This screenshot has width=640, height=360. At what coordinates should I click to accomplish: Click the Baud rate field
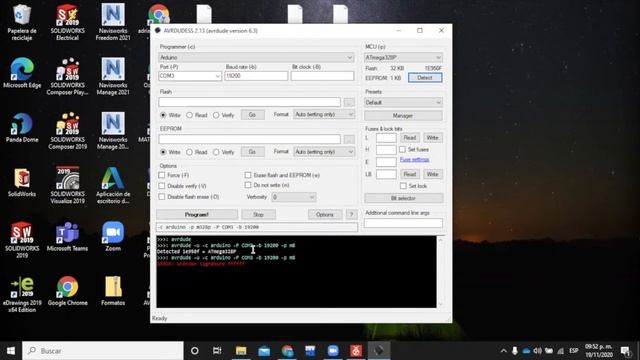[256, 76]
